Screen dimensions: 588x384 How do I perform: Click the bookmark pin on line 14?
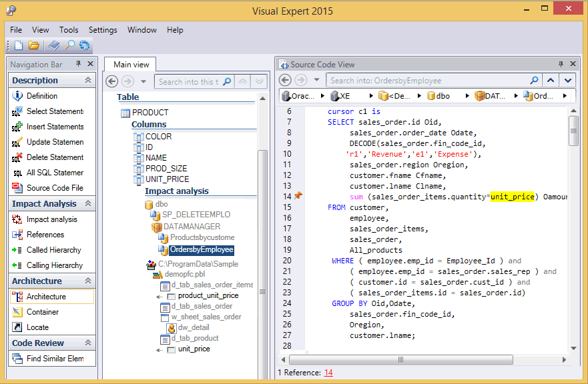(x=298, y=195)
